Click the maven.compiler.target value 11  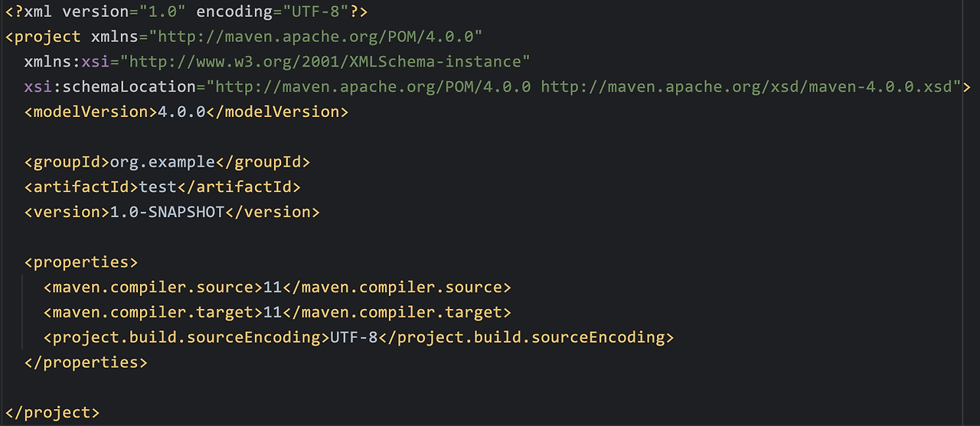[x=273, y=313]
